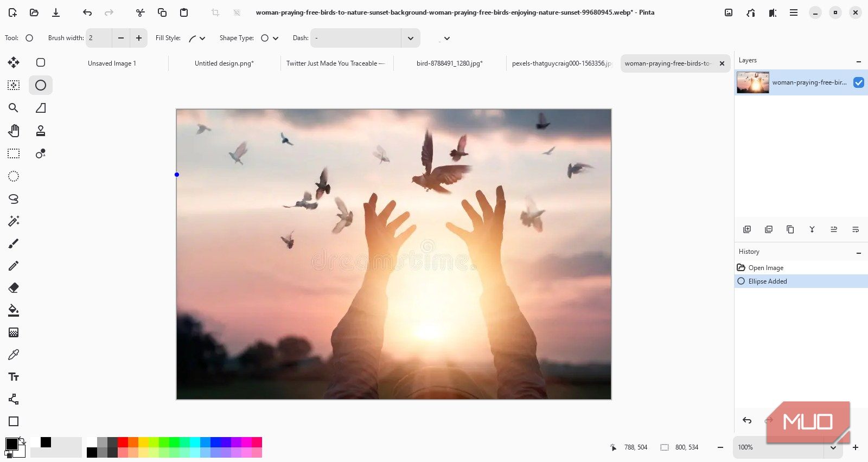Select the Text tool

(x=14, y=377)
